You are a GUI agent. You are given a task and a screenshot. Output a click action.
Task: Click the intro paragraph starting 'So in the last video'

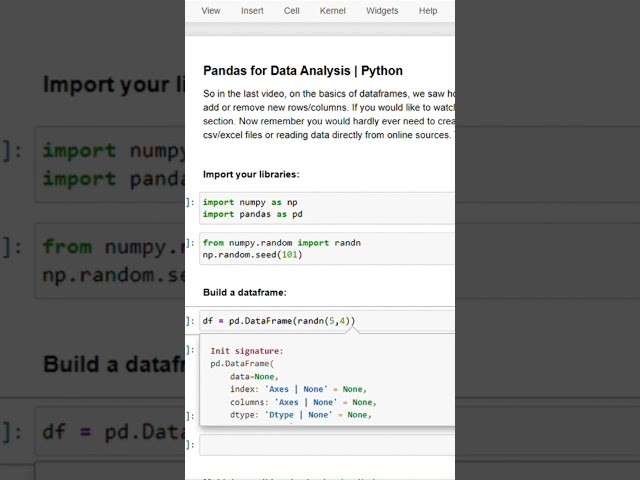coord(329,114)
